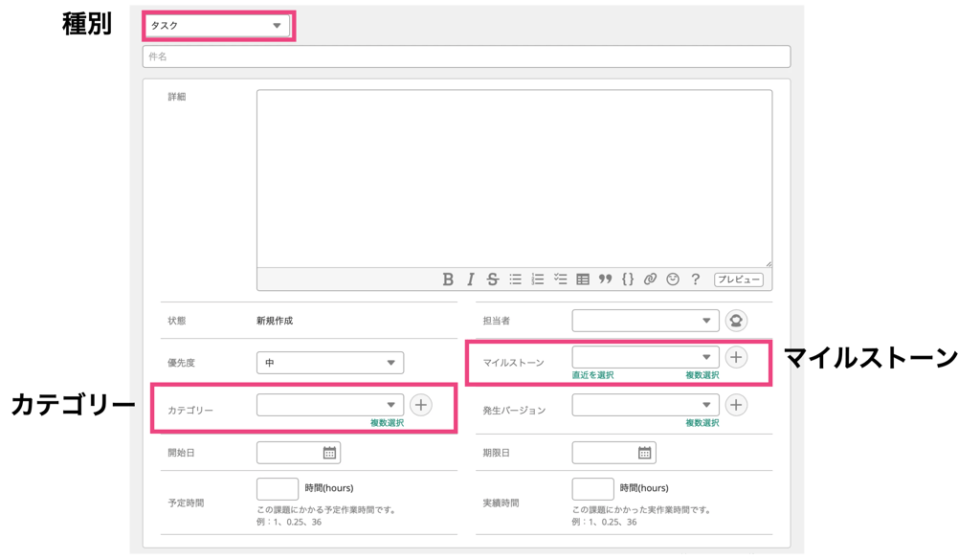Insert a code block using the {} icon

628,279
